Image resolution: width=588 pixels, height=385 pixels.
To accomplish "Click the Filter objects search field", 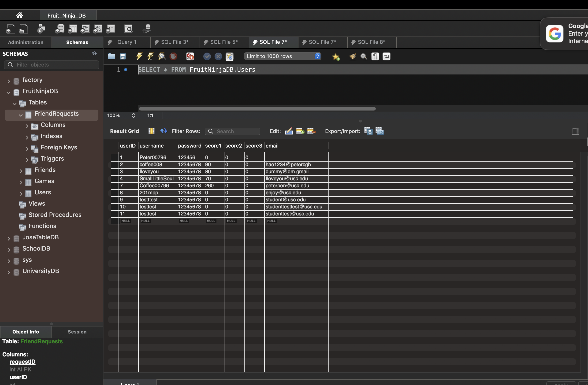I will (x=51, y=65).
